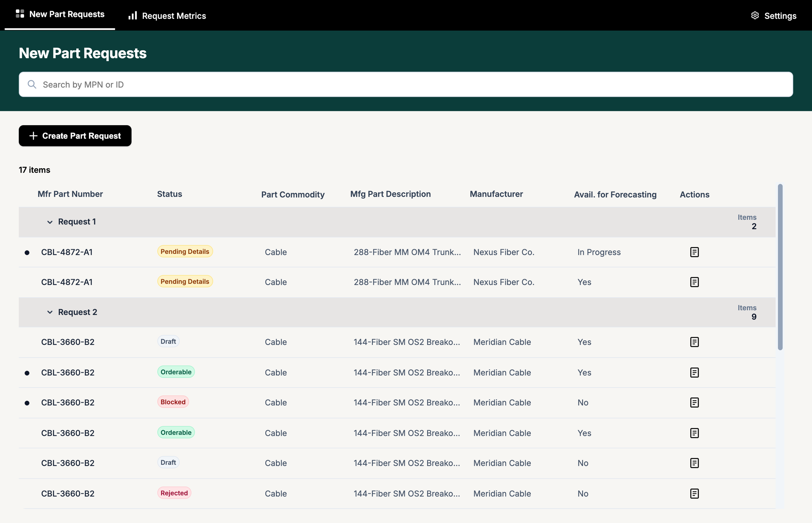This screenshot has height=523, width=812.
Task: Click the Rejected status badge
Action: click(x=174, y=493)
